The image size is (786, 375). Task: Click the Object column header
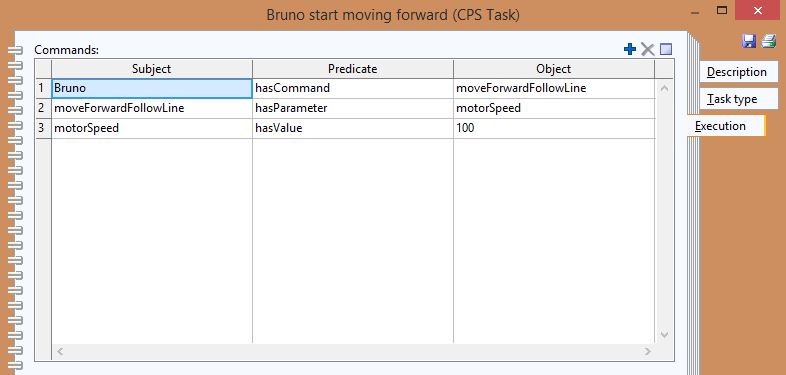(554, 69)
